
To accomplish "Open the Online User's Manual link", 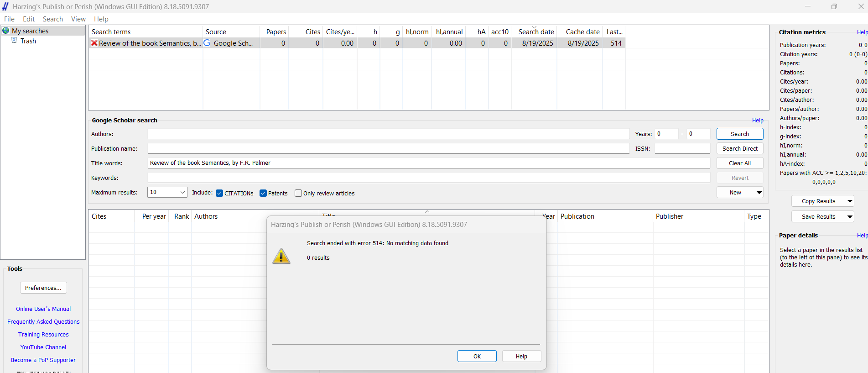I will (x=43, y=309).
